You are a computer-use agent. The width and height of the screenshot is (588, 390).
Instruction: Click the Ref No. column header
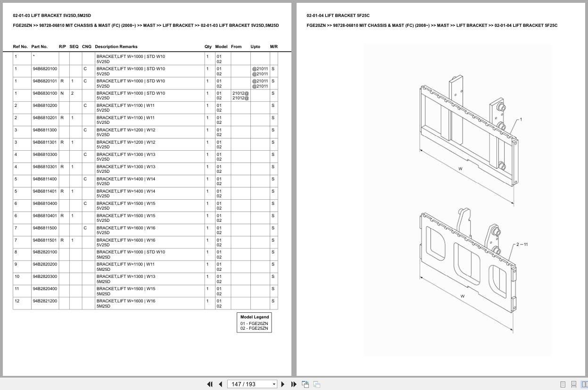point(20,47)
